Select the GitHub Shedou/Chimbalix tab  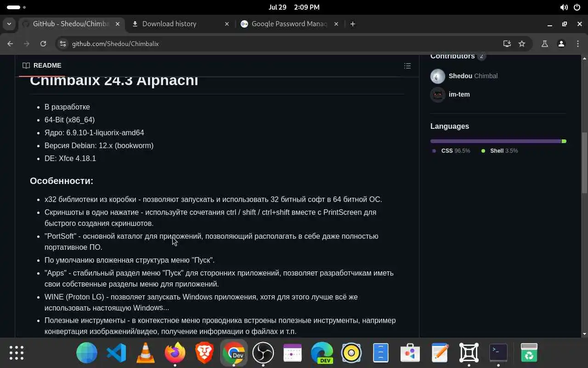coord(71,24)
